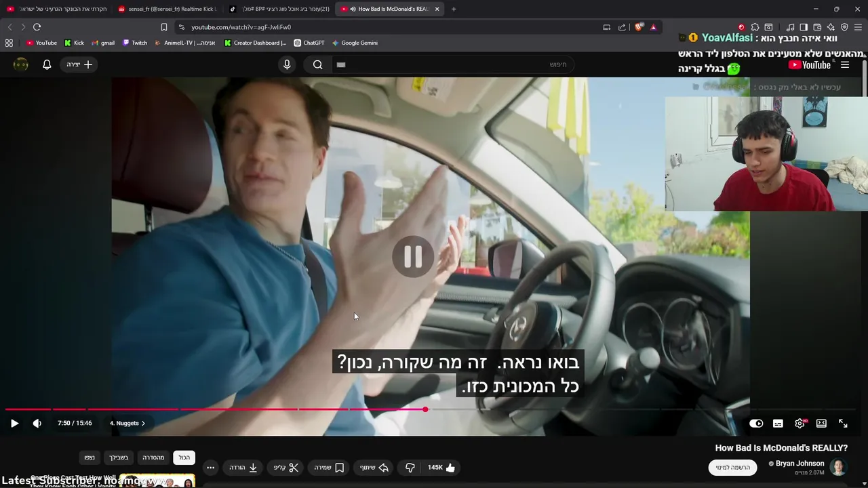The image size is (868, 488).
Task: Toggle the autoplay switch in player controls
Action: pos(756,423)
